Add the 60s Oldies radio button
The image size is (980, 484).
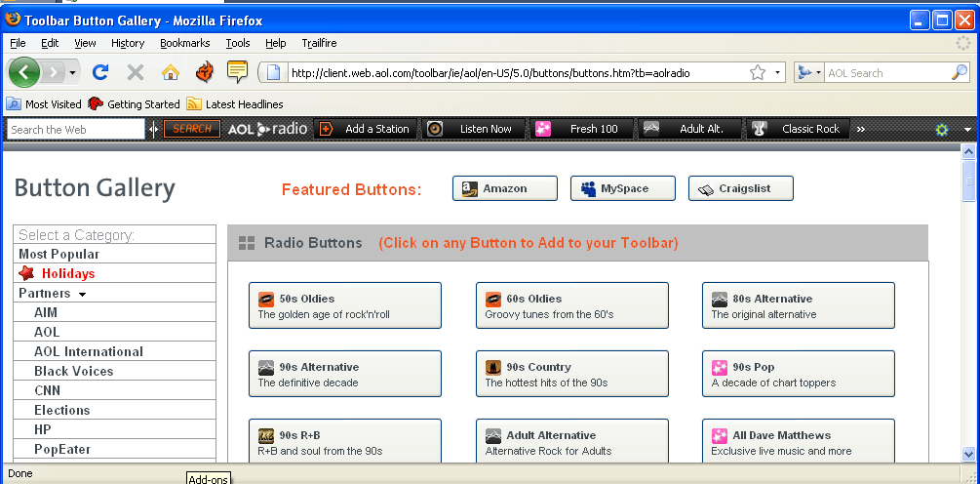point(571,305)
